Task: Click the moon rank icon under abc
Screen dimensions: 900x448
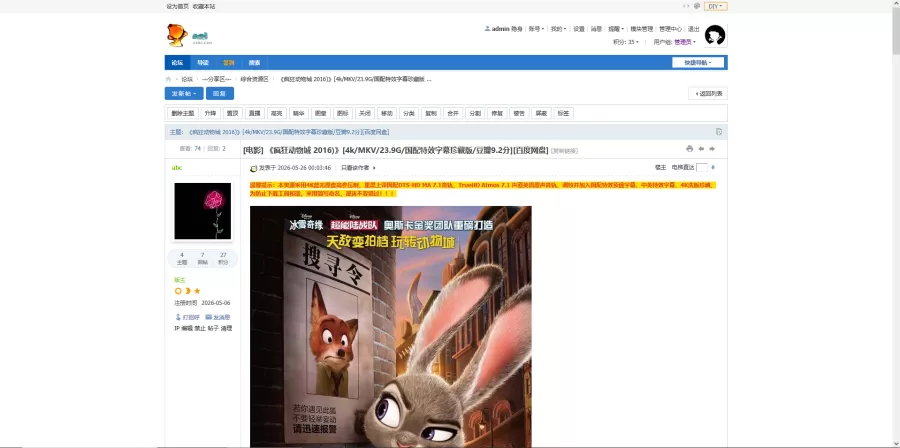Action: point(187,291)
